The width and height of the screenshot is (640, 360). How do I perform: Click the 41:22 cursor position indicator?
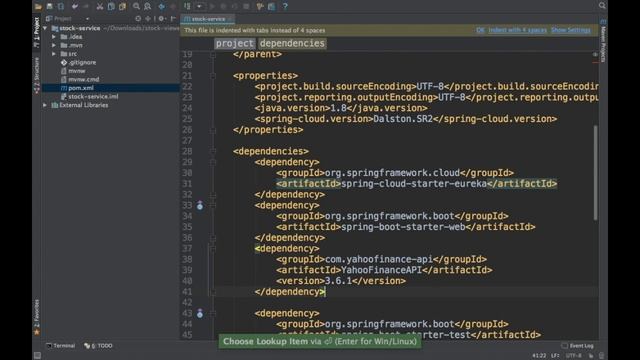tap(539, 356)
